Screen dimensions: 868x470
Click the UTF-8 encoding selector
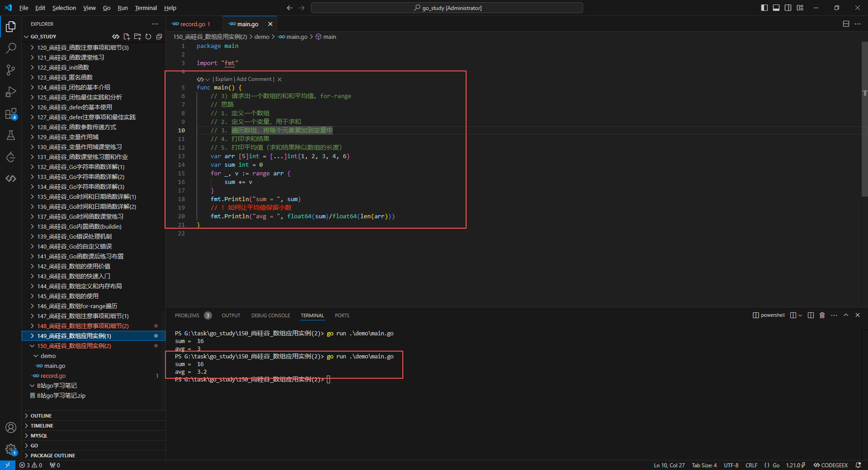point(731,465)
